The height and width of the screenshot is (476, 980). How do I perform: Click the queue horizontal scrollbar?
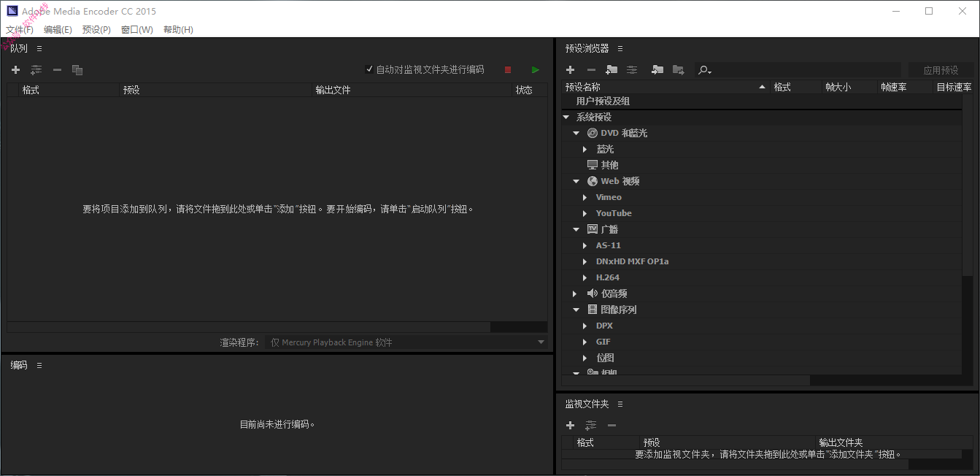tap(249, 327)
